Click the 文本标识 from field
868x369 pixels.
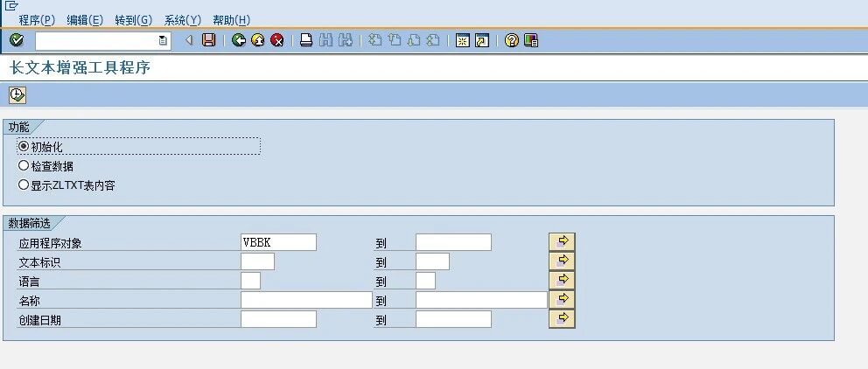(257, 261)
